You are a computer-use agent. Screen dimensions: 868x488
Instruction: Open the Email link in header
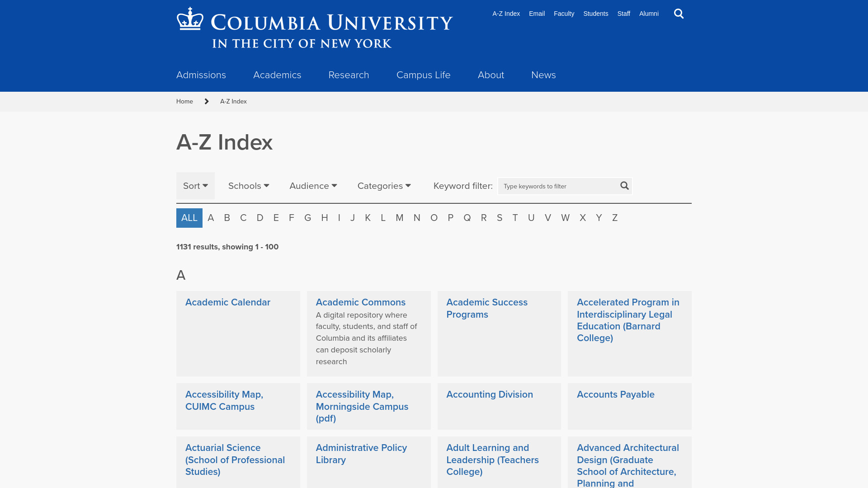pos(537,14)
